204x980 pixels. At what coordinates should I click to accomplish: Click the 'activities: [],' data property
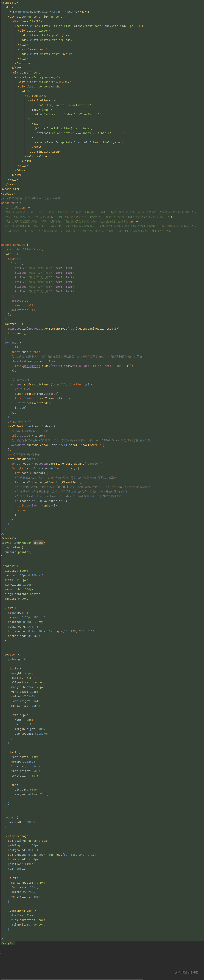24,310
